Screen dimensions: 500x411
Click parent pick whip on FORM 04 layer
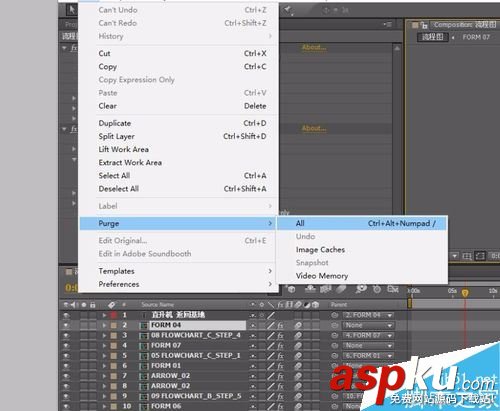335,325
